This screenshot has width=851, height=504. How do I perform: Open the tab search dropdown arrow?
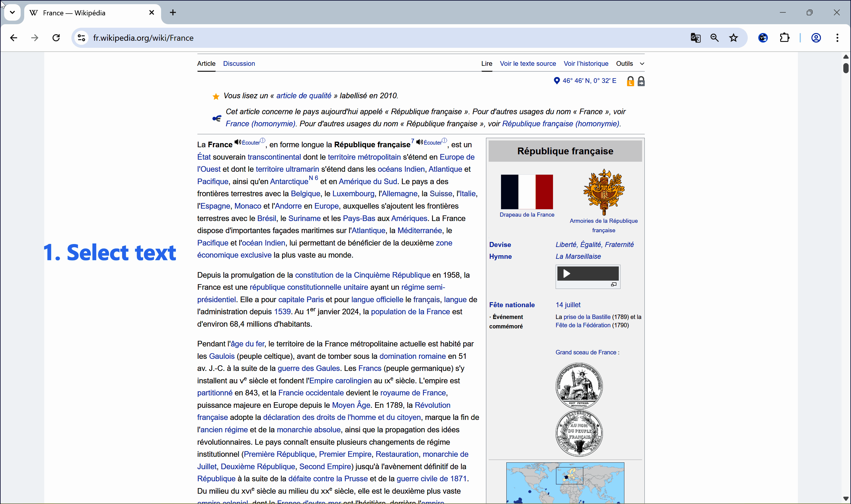coord(13,13)
